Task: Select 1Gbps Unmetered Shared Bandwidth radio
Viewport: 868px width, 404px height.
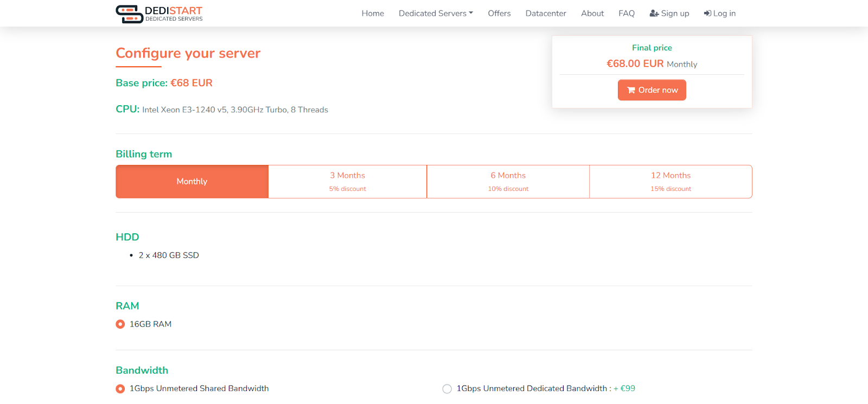Action: tap(120, 389)
